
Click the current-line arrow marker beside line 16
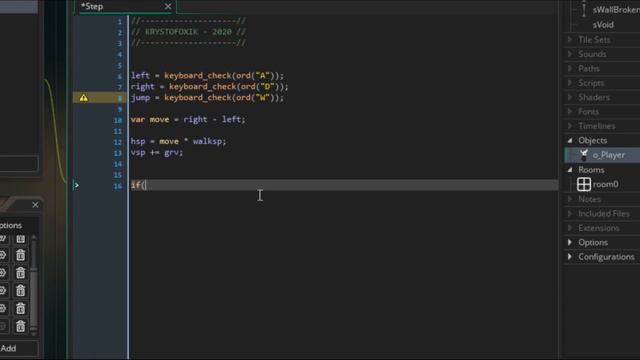point(76,185)
